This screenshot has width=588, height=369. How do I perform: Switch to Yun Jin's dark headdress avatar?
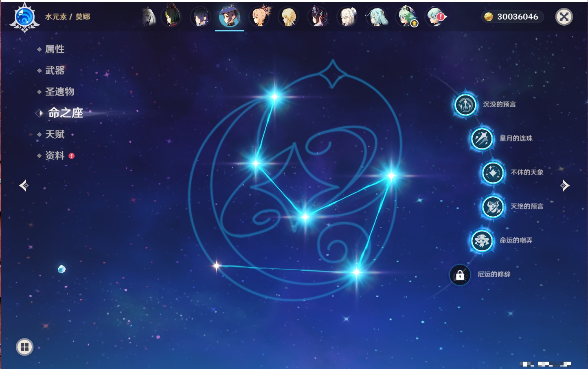(318, 17)
